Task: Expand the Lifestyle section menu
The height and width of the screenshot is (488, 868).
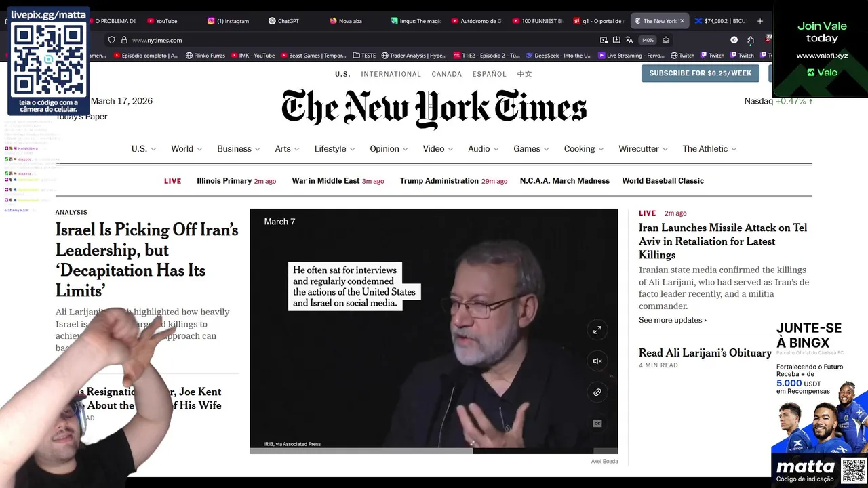Action: 335,149
